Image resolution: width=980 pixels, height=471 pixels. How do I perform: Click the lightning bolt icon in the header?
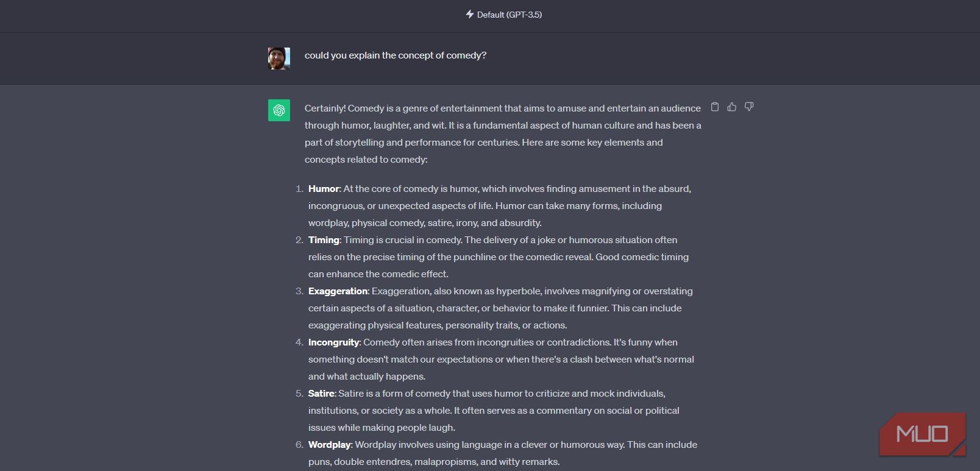(469, 14)
